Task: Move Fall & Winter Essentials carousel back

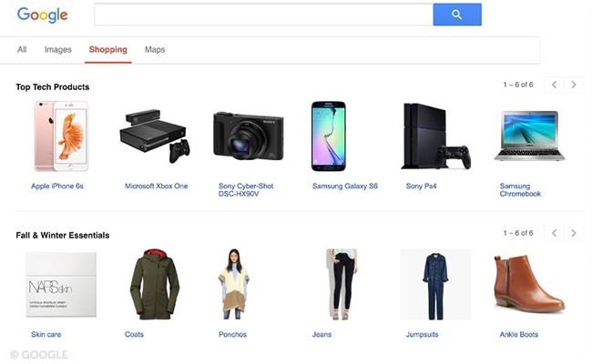Action: coord(554,233)
